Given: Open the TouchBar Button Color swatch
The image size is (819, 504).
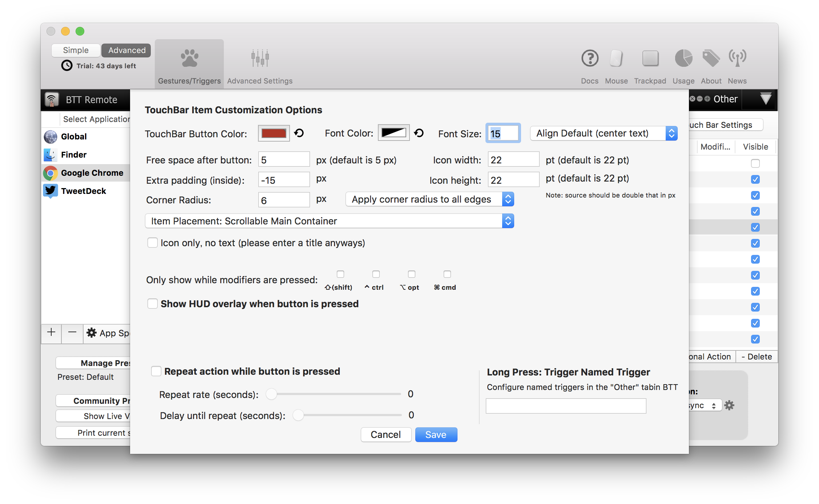Looking at the screenshot, I should pyautogui.click(x=274, y=133).
